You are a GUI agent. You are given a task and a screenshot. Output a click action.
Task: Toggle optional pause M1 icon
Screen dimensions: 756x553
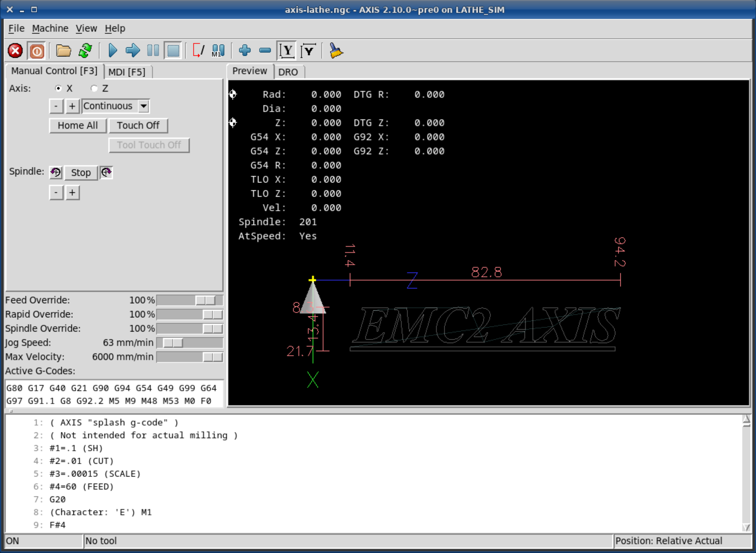click(x=218, y=51)
